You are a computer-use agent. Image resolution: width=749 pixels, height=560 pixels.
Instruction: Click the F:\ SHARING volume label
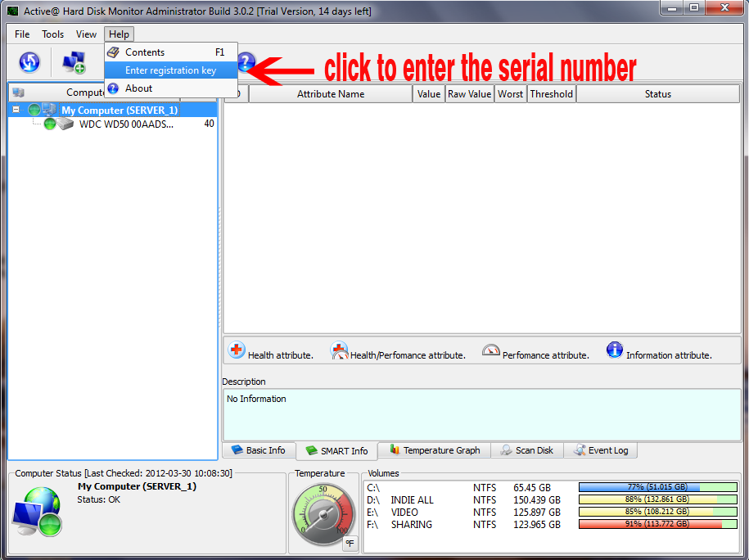click(411, 525)
